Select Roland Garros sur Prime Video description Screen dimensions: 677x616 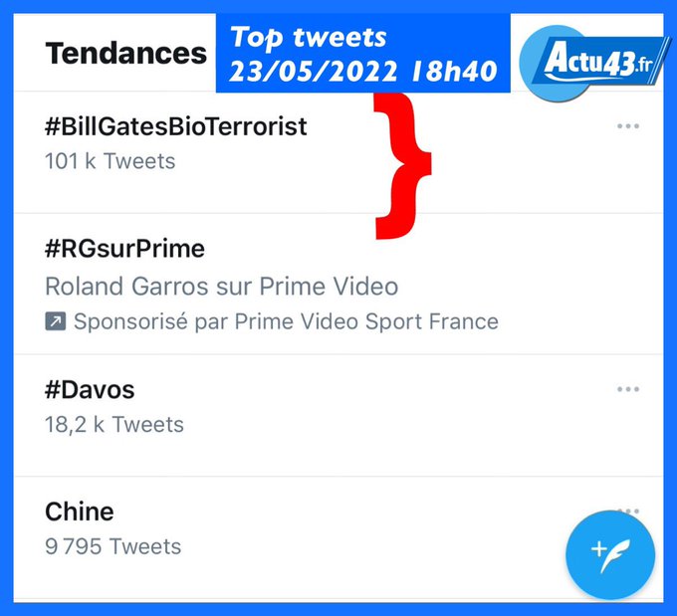coord(221,288)
